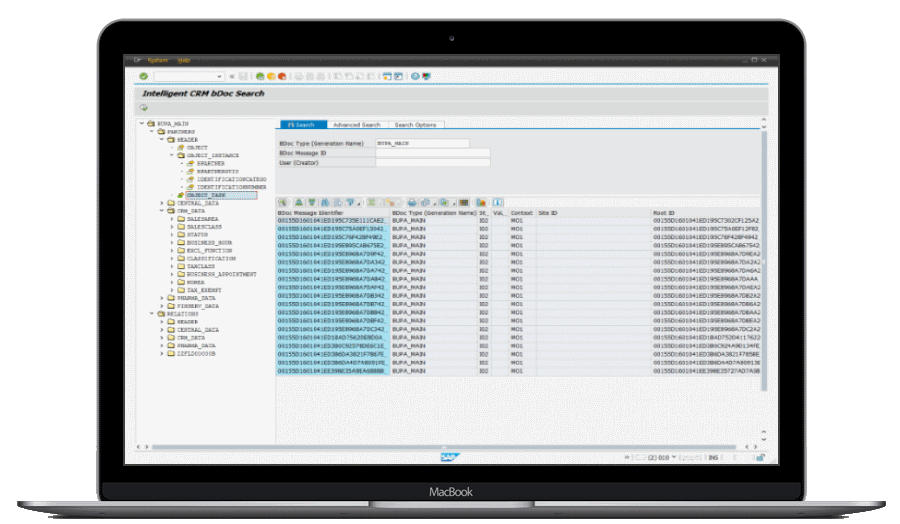Expand the BUSINESS_APPOINTMENT folder

tap(172, 274)
